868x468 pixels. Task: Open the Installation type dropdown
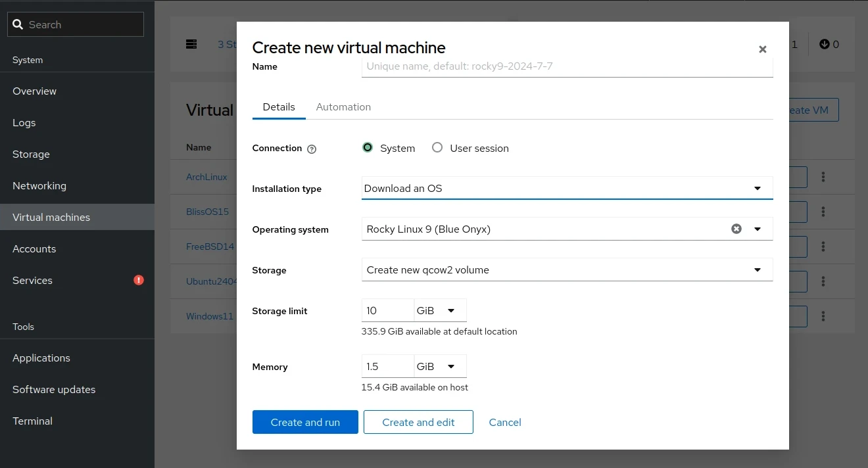[567, 189]
